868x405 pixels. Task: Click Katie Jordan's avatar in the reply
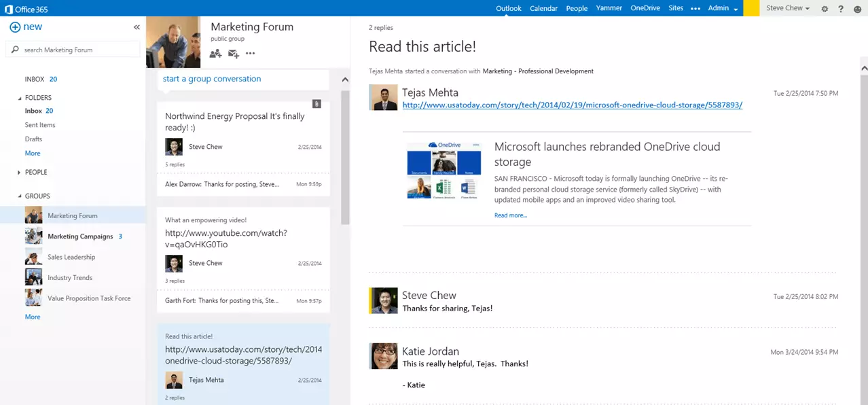coord(383,356)
